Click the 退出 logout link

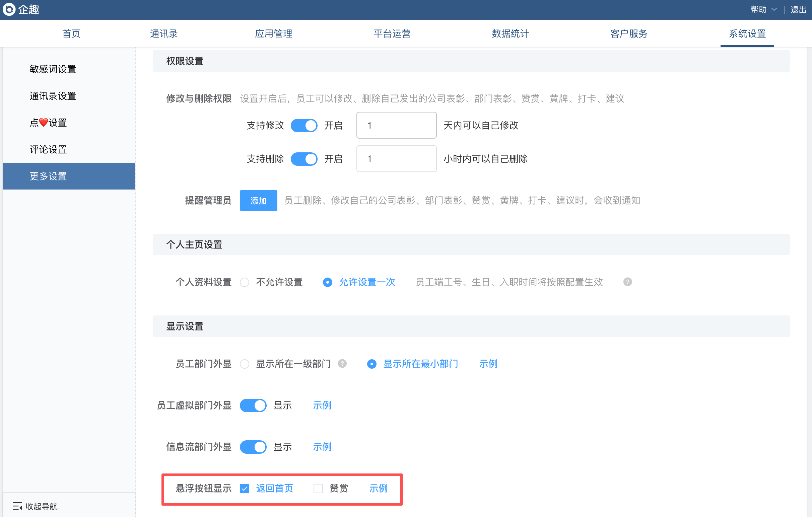[x=798, y=9]
